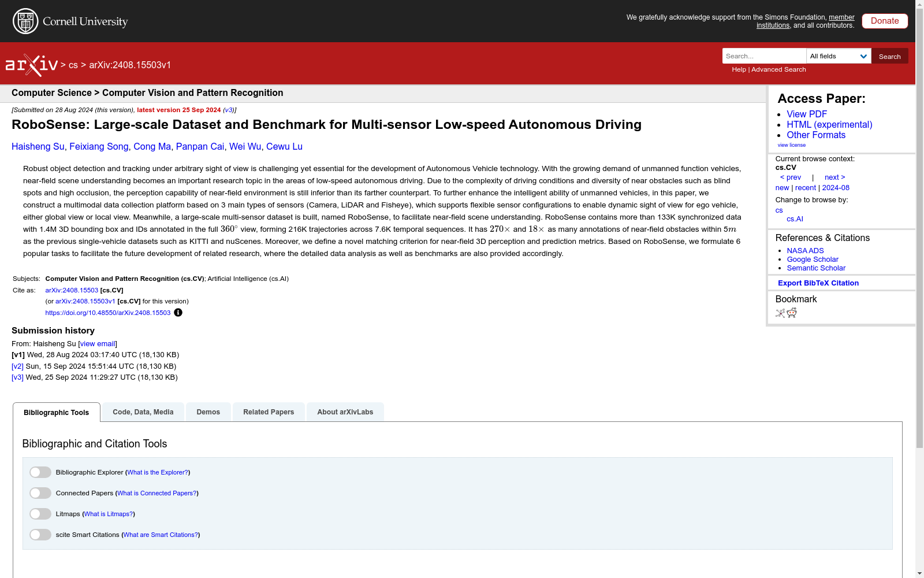Open View PDF link

pos(807,114)
